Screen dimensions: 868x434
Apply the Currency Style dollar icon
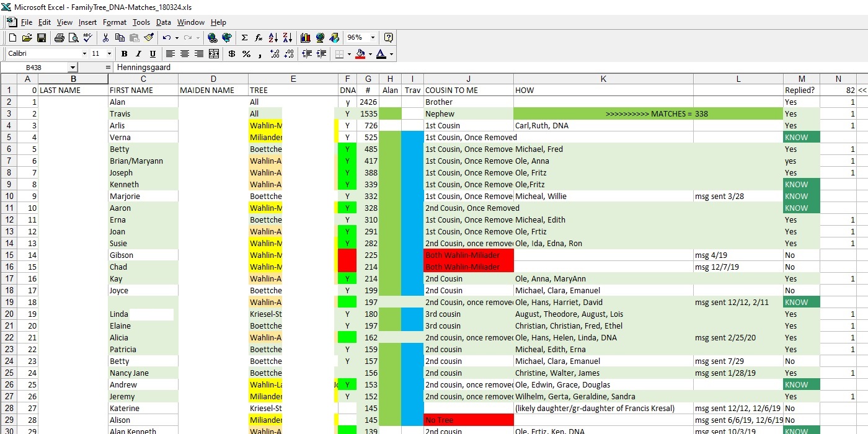[232, 54]
